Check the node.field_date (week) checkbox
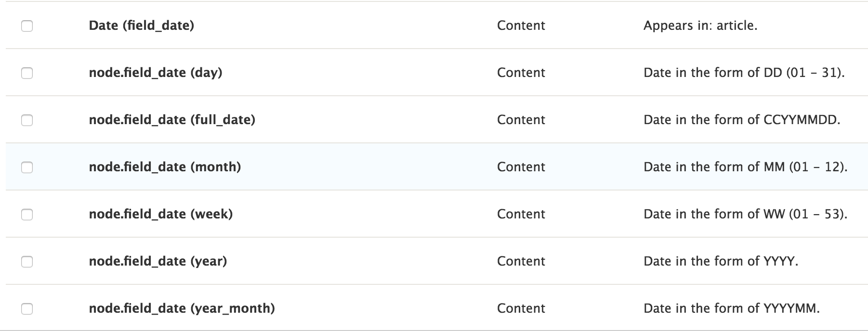This screenshot has width=868, height=331. coord(27,214)
